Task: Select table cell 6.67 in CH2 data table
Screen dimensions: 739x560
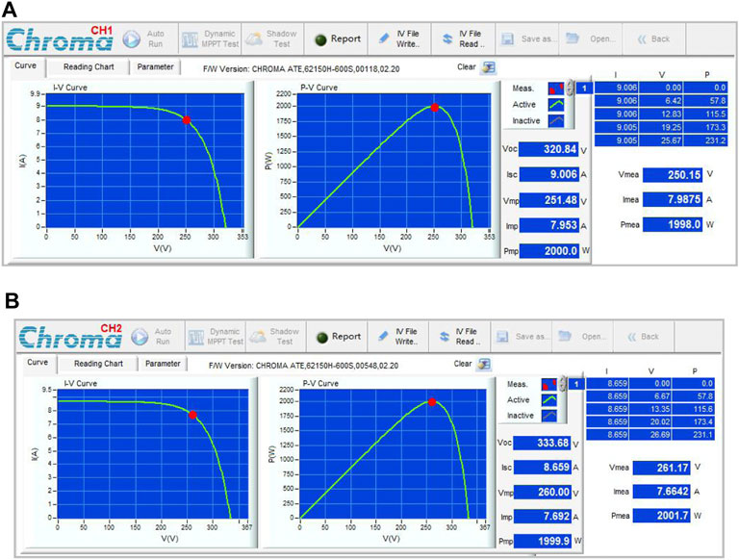Action: [650, 396]
